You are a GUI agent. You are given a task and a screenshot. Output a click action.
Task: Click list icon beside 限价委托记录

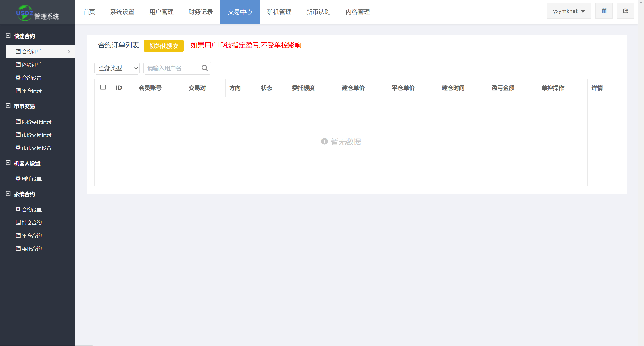coord(18,122)
